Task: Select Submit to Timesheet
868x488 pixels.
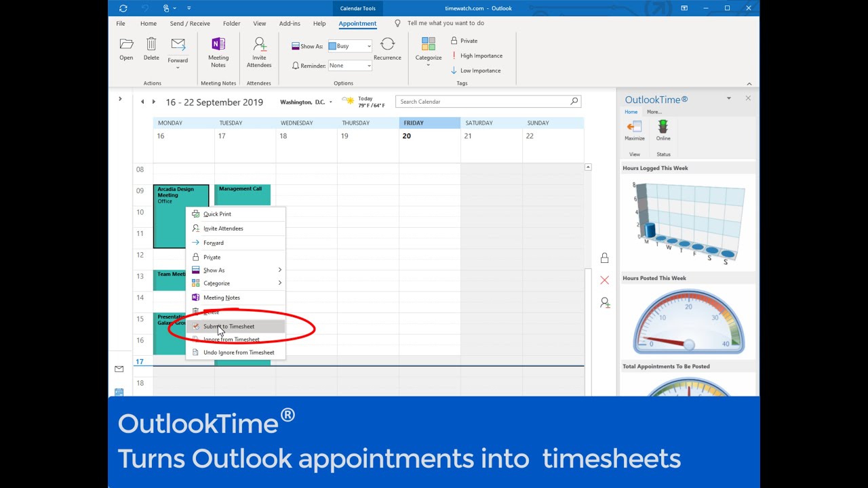Action: pyautogui.click(x=236, y=326)
